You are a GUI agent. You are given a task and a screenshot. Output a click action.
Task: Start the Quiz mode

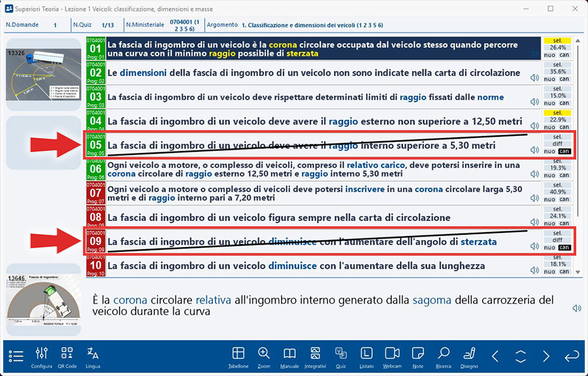pyautogui.click(x=340, y=356)
